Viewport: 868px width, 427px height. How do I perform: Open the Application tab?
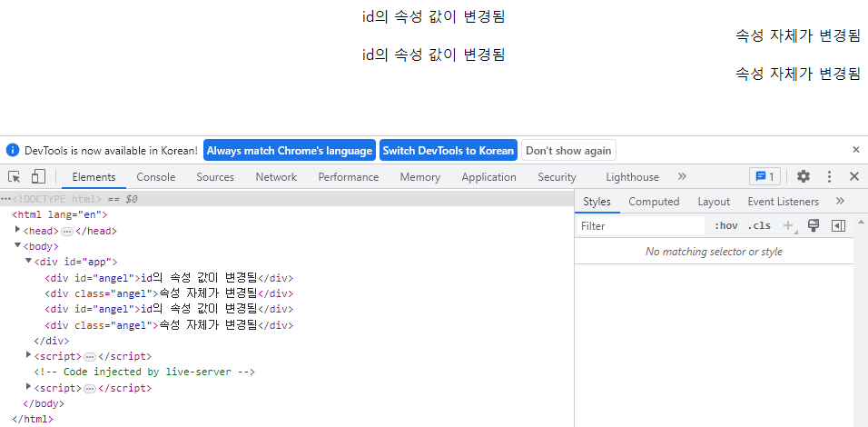[488, 177]
